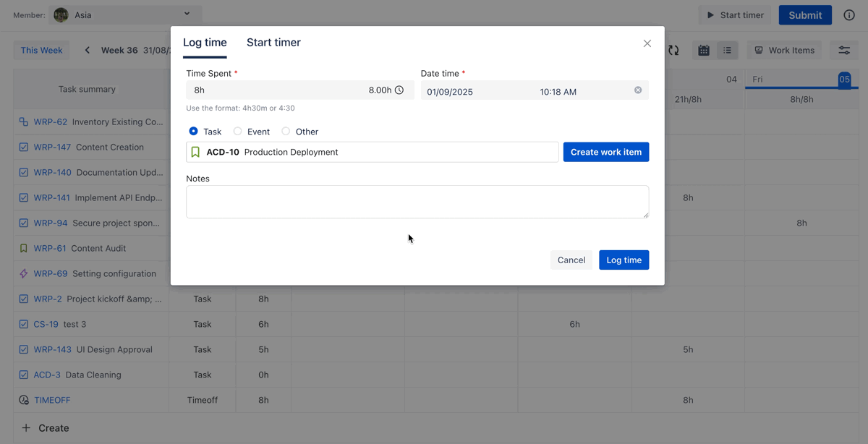Go to previous week with the left arrow

[88, 51]
